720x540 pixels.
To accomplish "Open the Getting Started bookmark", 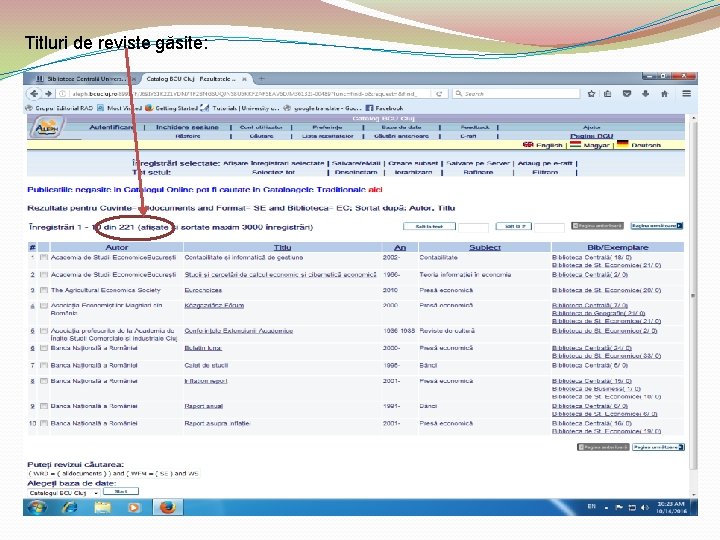I will (172, 108).
